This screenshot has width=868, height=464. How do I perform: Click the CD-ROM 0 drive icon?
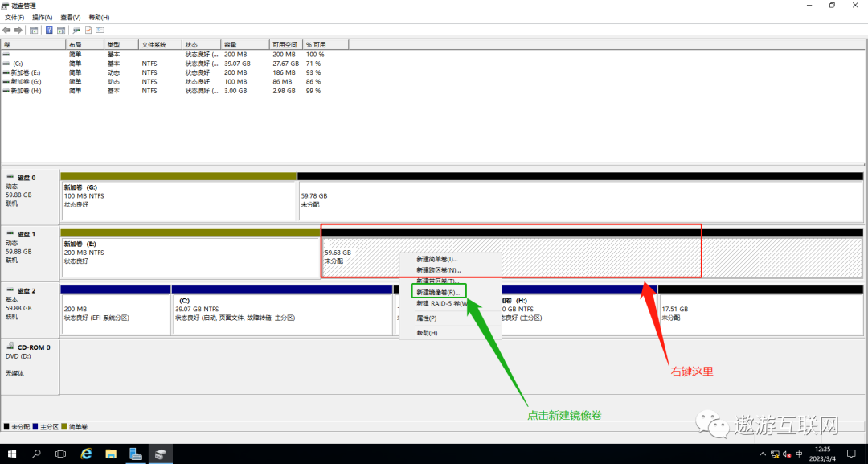[10, 347]
